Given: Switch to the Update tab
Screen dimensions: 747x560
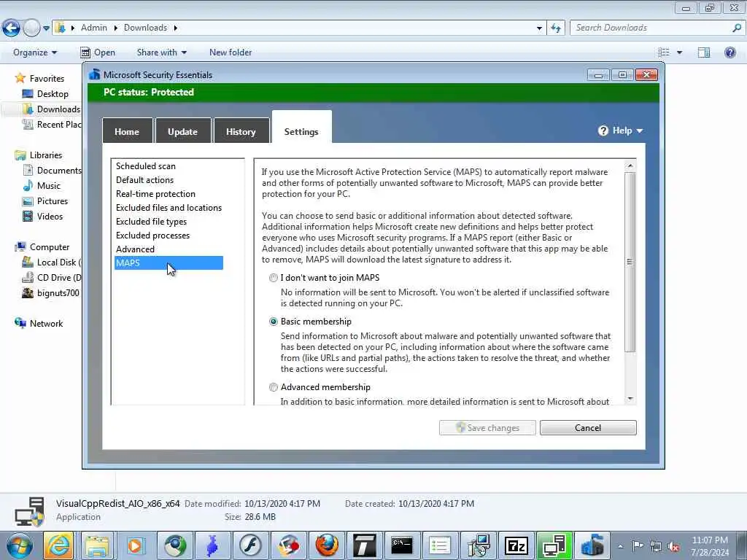Looking at the screenshot, I should (183, 131).
